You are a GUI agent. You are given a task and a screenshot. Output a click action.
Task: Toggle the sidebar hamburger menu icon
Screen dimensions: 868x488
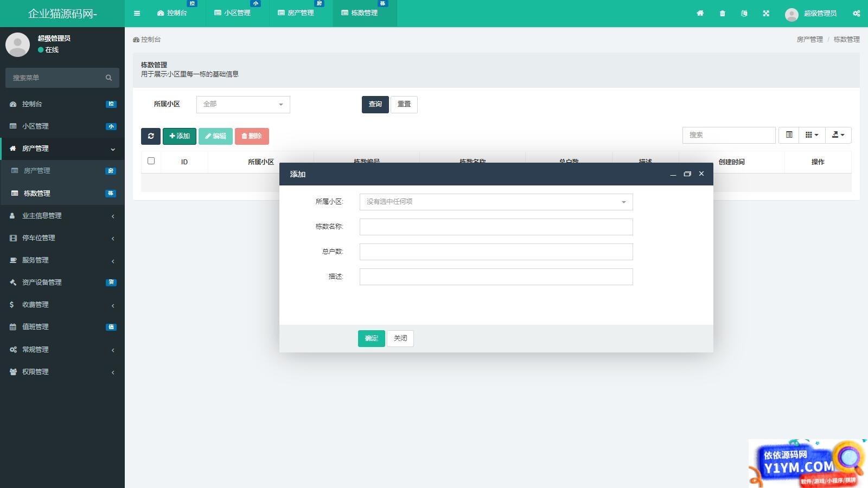pos(137,13)
